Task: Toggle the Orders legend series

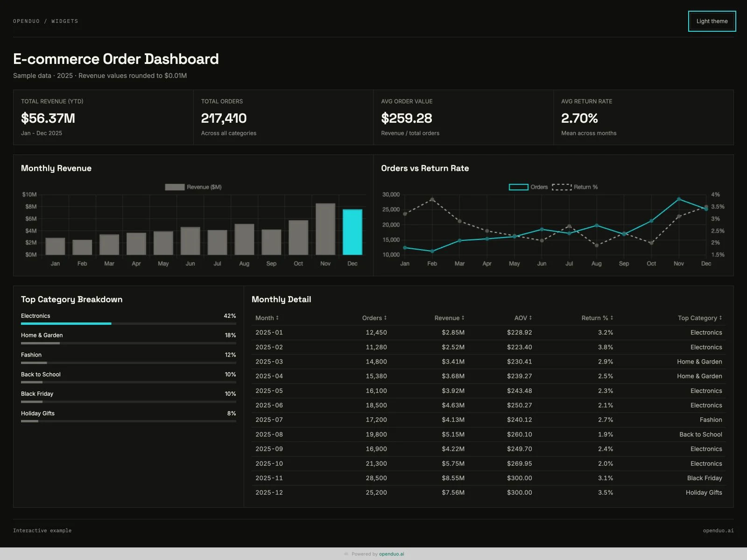Action: point(529,187)
